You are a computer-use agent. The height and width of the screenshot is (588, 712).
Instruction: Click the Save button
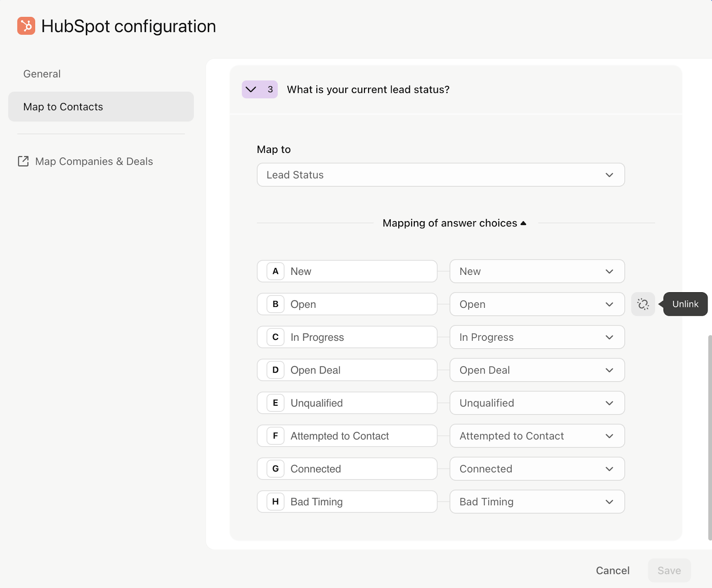tap(669, 571)
